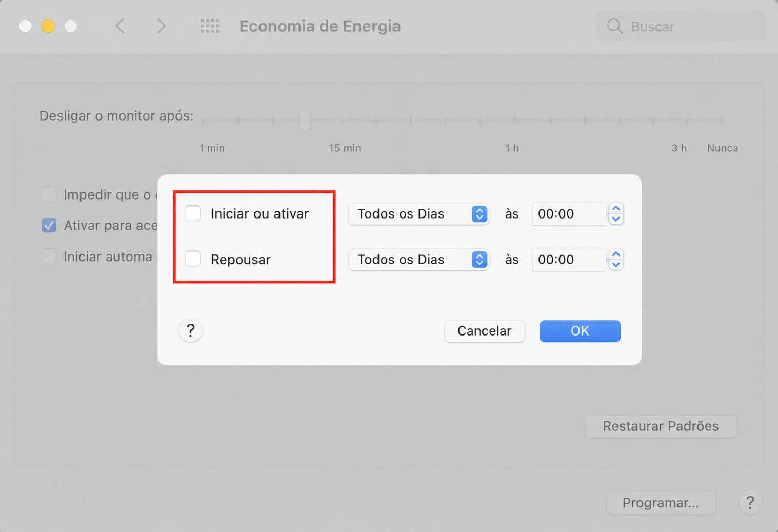This screenshot has height=532, width=778.
Task: Decrease the Iniciar ou ativar time with down stepper
Action: (616, 220)
